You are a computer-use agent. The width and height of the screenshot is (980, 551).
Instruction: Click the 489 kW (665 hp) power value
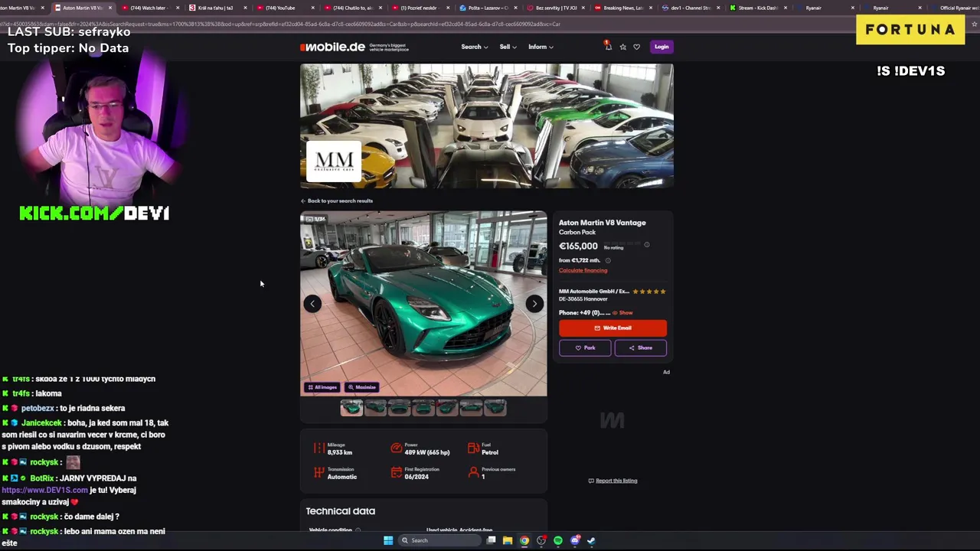coord(427,452)
